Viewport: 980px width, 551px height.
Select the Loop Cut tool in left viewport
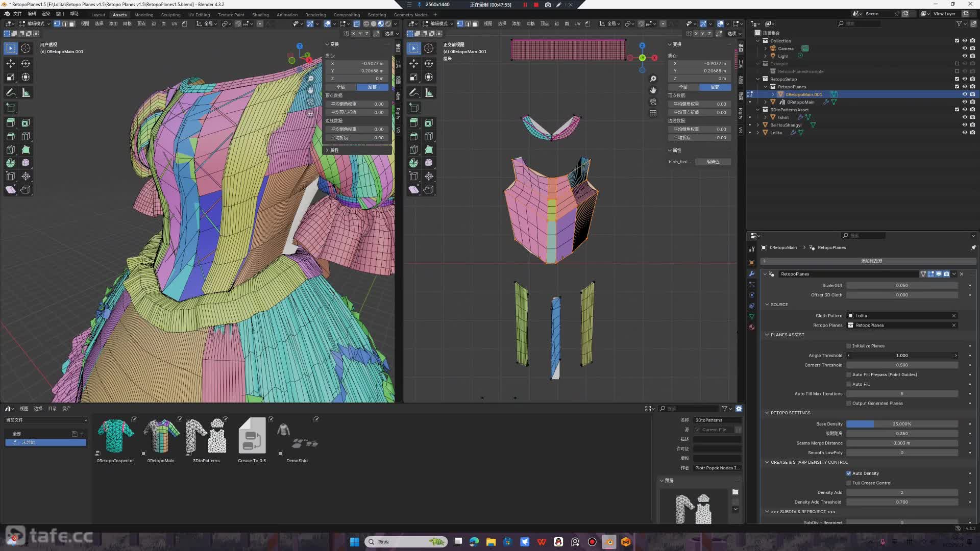click(x=26, y=136)
